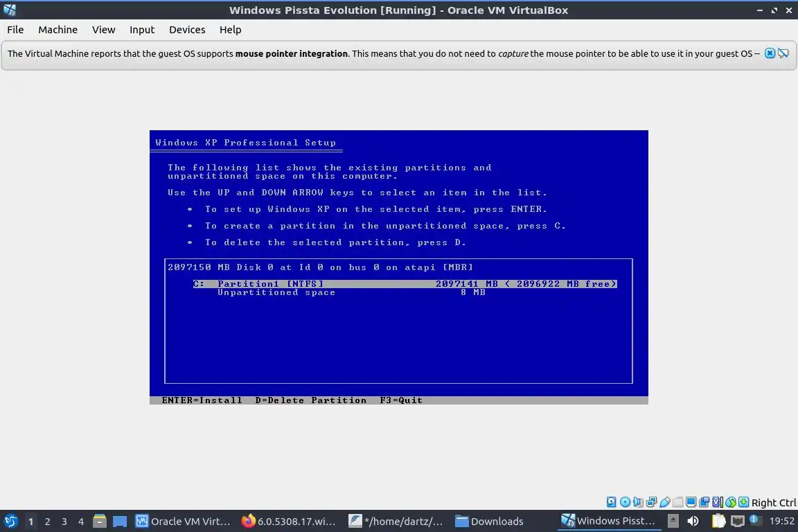Switch to workspace 3 in pager
The height and width of the screenshot is (532, 798).
pyautogui.click(x=64, y=522)
